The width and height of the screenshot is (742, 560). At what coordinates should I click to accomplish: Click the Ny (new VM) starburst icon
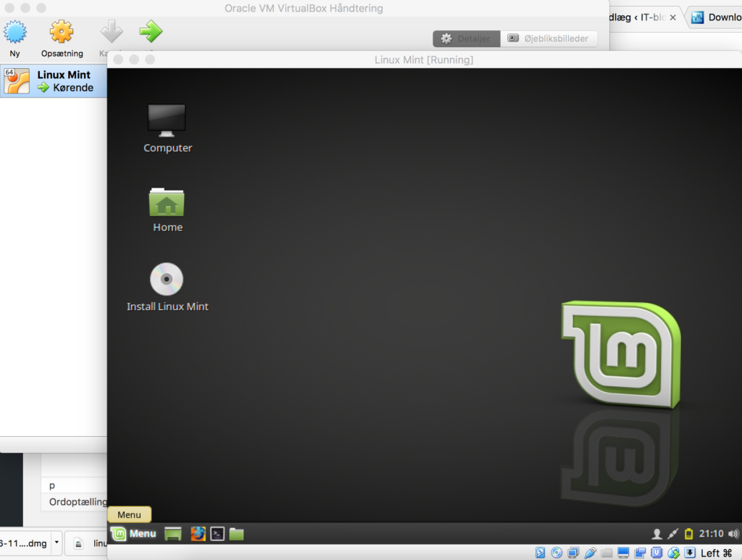pyautogui.click(x=15, y=32)
